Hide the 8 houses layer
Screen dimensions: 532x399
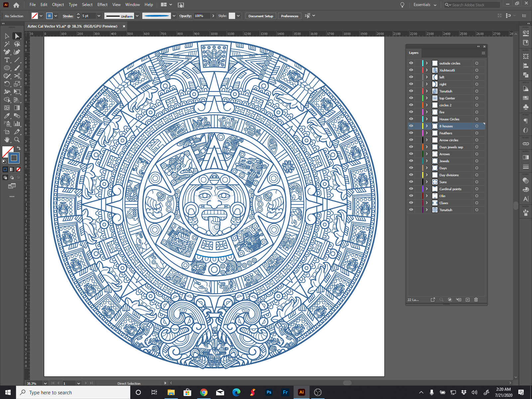click(411, 126)
